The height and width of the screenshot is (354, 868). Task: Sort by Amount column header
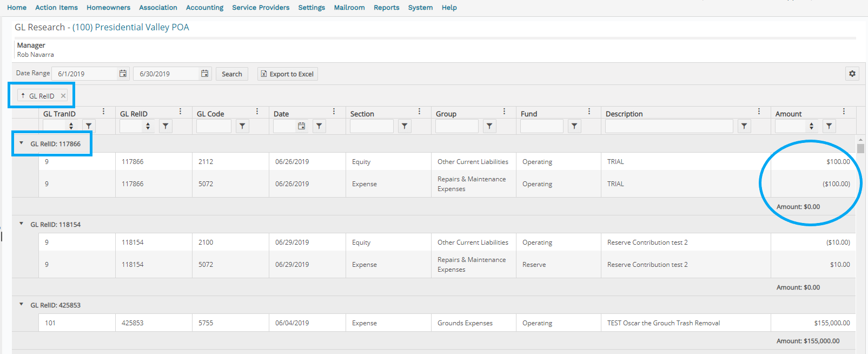pos(789,114)
